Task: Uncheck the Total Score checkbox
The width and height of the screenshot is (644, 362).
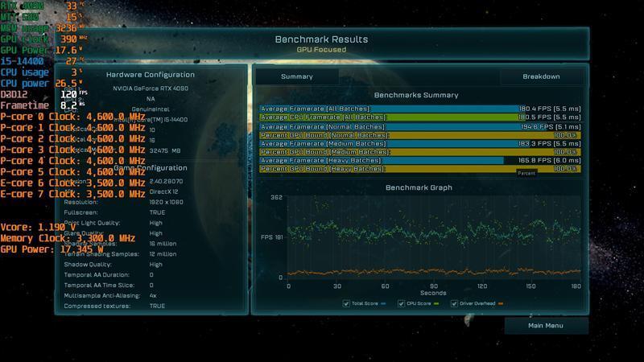Action: click(345, 303)
